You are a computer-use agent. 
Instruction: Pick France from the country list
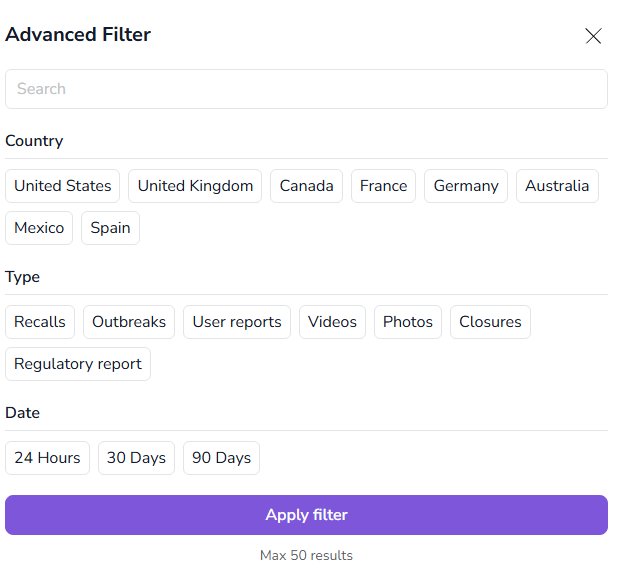point(383,186)
